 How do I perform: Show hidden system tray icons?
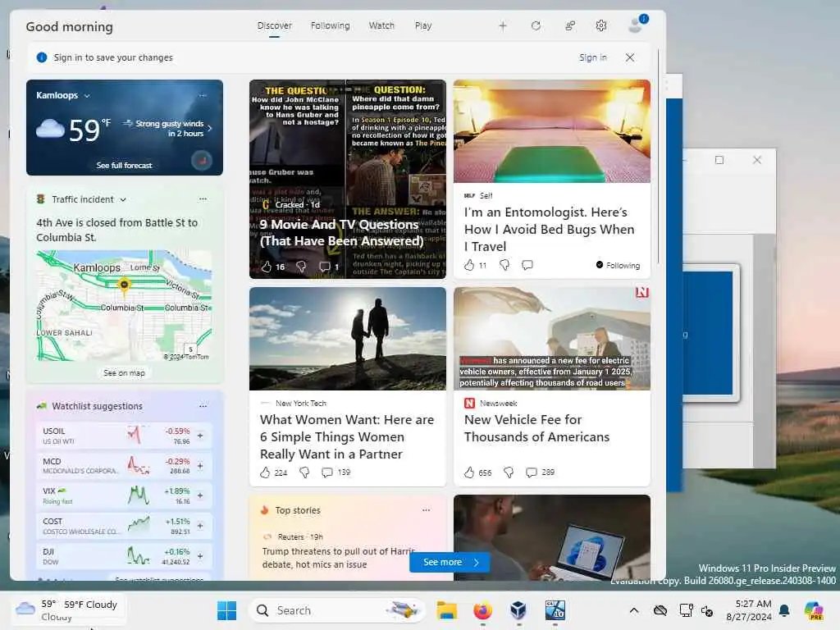634,610
